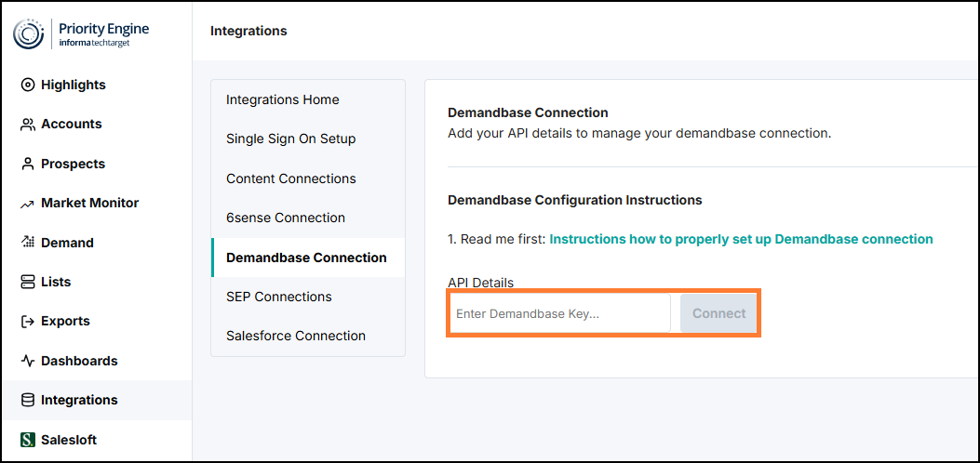Click the Priority Engine logo icon
Viewport: 980px width, 463px height.
(x=29, y=33)
